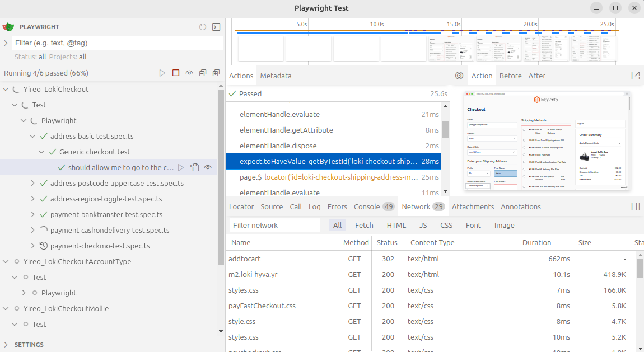644x352 pixels.
Task: Sort network table by Status column
Action: (388, 242)
